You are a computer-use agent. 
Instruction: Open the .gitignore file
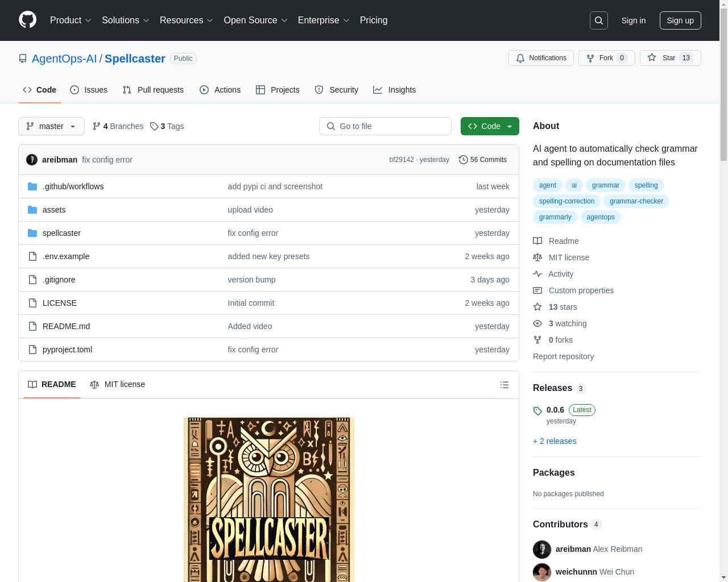pyautogui.click(x=59, y=280)
